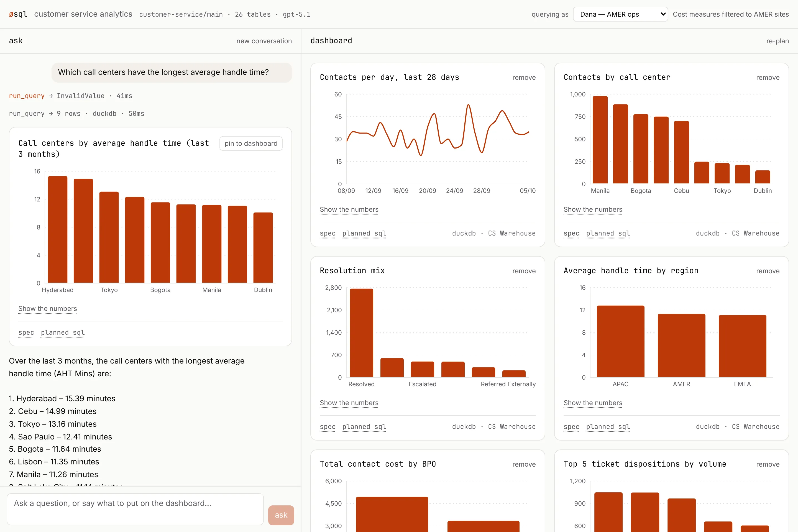Remove Top 5 ticket dispositions card
This screenshot has height=532, width=798.
pos(768,464)
